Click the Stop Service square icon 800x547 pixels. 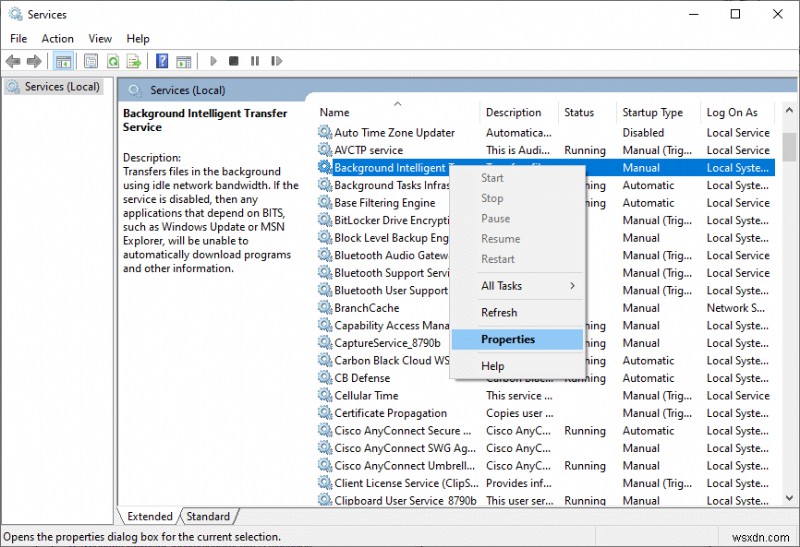pyautogui.click(x=234, y=61)
